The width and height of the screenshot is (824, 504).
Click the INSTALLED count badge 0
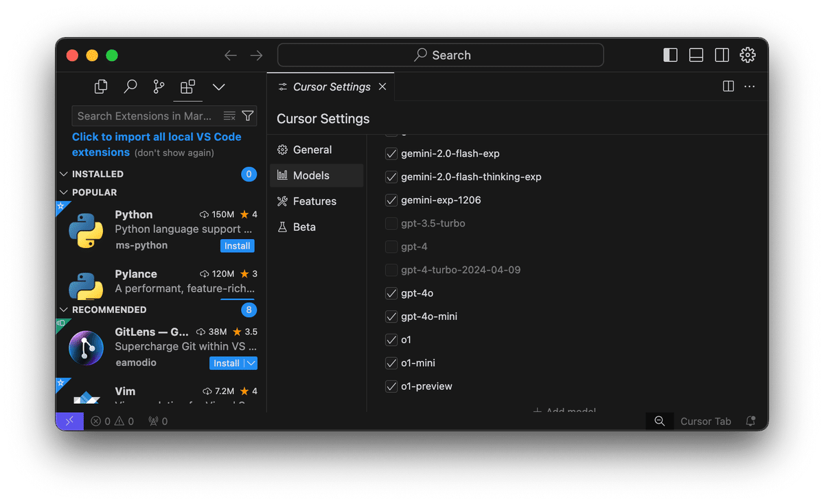tap(249, 174)
